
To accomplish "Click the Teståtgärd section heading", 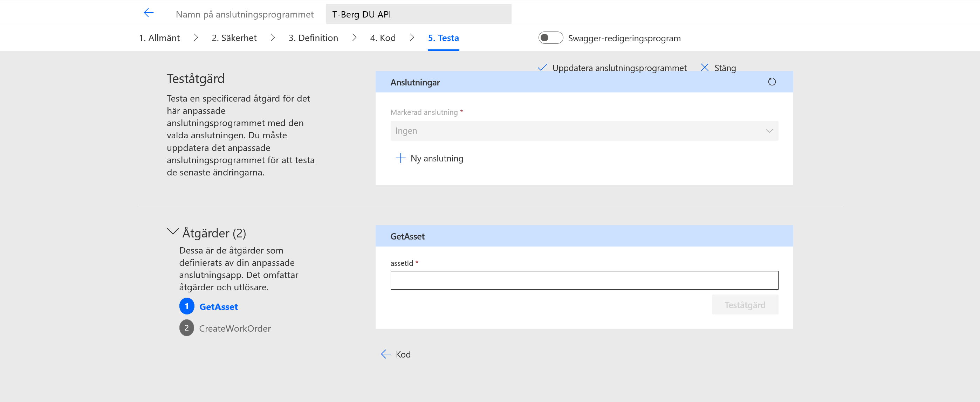I will pyautogui.click(x=196, y=78).
